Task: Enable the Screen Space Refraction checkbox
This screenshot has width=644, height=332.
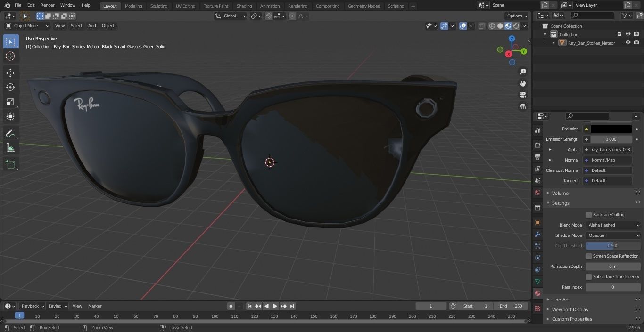Action: (589, 256)
